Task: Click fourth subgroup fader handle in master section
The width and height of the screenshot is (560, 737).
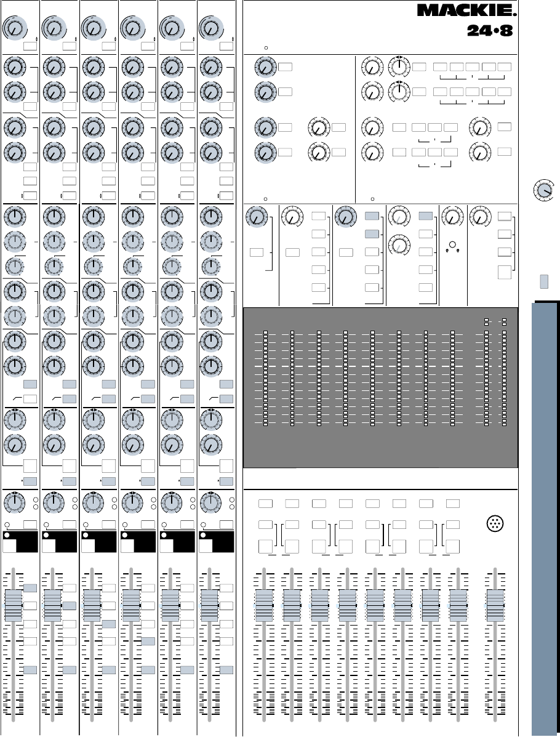Action: coord(347,605)
